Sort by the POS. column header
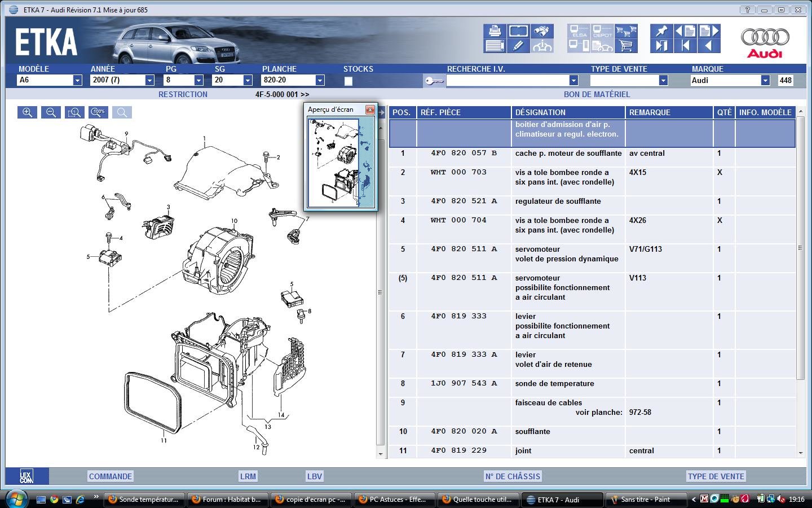The width and height of the screenshot is (812, 508). point(402,112)
